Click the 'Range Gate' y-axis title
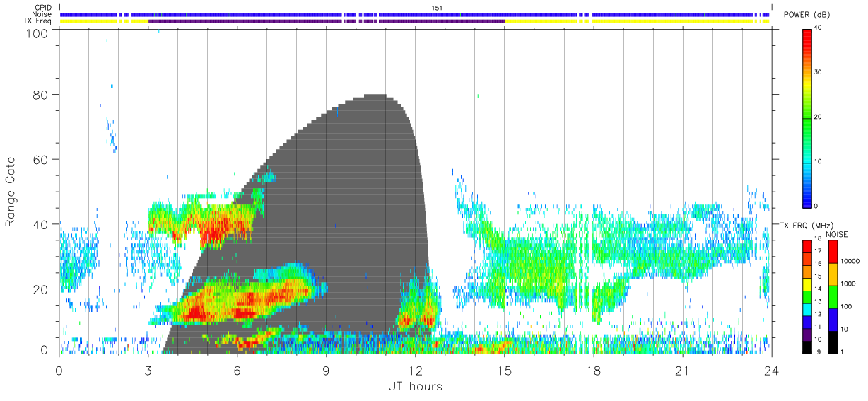Viewport: 868px width, 401px height. (x=11, y=191)
